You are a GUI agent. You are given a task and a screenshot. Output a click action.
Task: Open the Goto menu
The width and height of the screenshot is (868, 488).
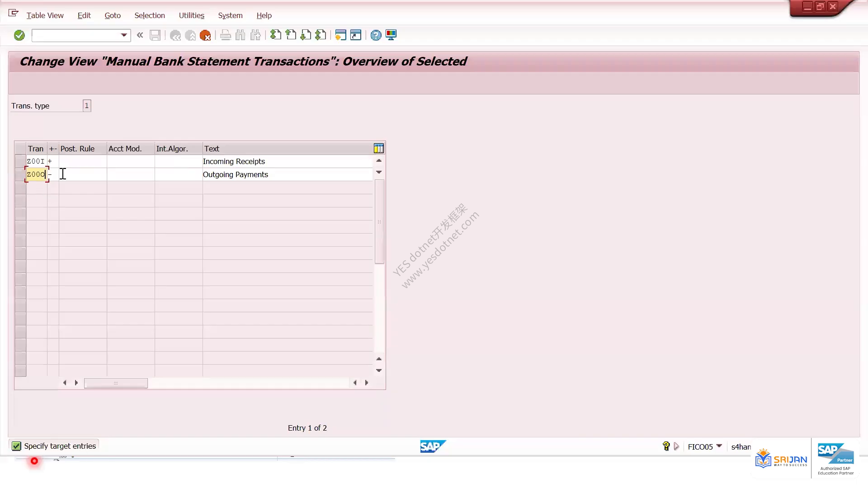[113, 15]
